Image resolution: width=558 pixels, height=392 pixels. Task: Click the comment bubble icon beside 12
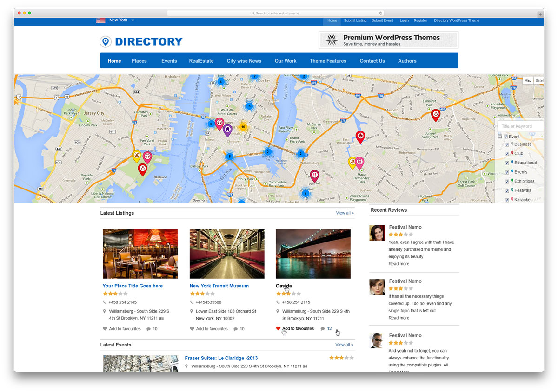[x=323, y=329]
